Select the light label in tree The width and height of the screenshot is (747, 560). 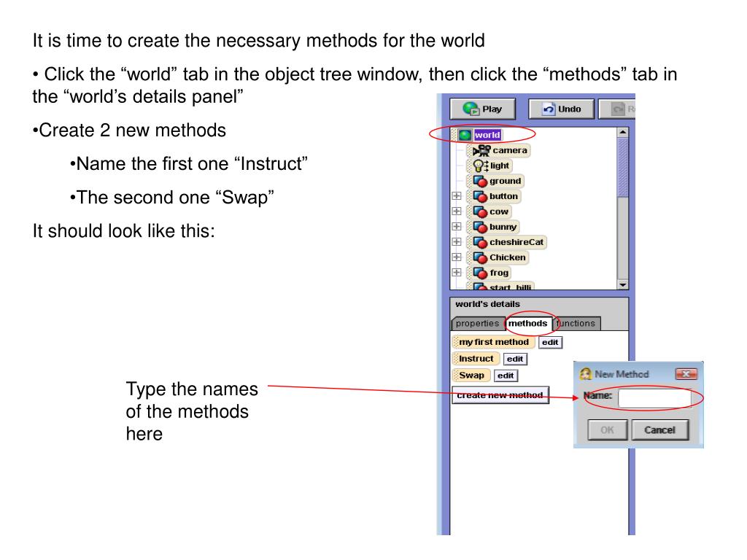(x=499, y=166)
